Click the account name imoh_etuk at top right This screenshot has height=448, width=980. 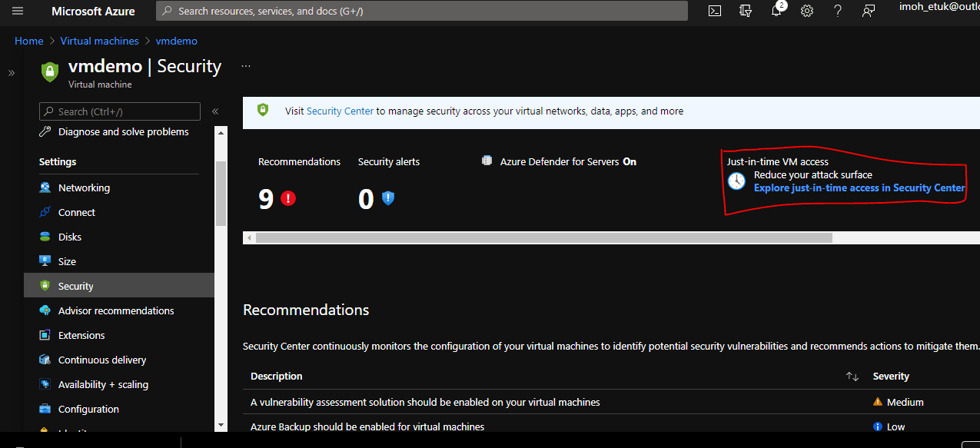pyautogui.click(x=939, y=6)
